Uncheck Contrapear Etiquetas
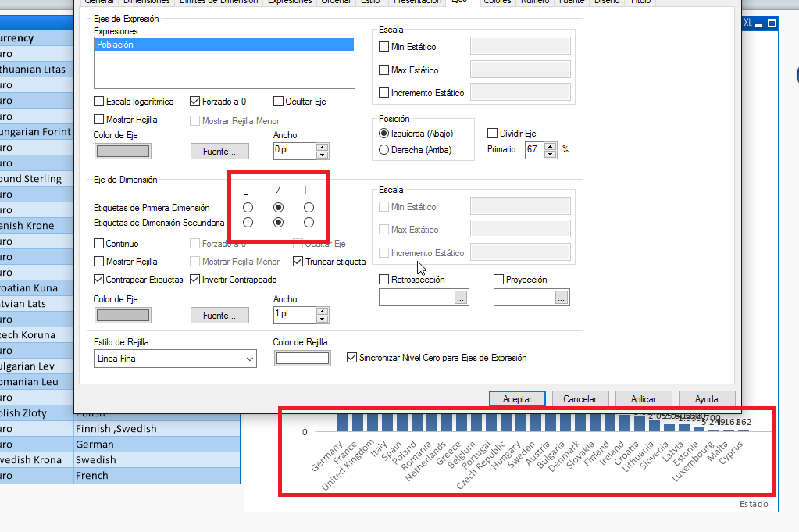Screen dimensions: 799x532 99,279
